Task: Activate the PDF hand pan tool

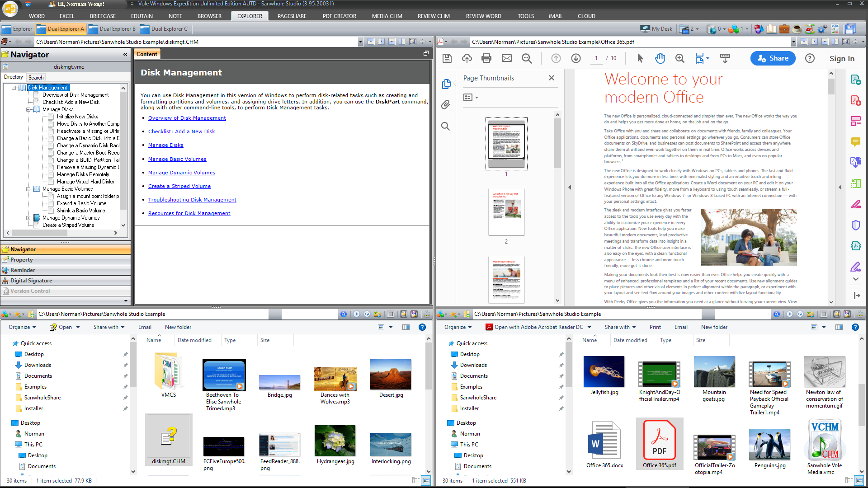Action: [x=660, y=58]
